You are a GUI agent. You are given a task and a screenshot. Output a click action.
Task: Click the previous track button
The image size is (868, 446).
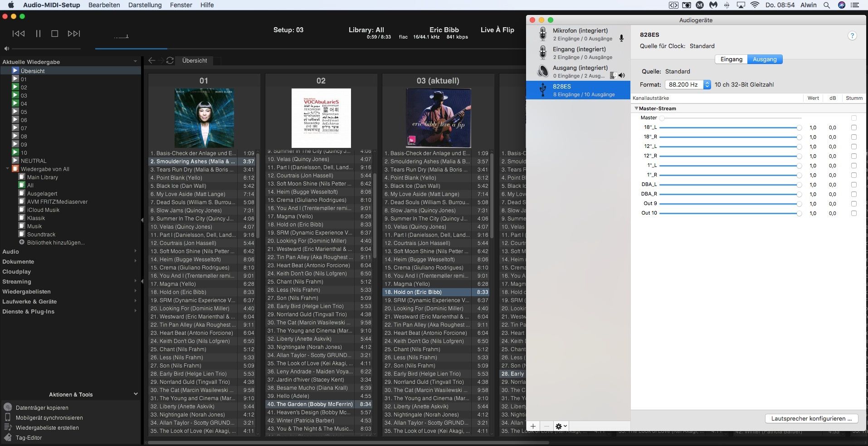[19, 34]
